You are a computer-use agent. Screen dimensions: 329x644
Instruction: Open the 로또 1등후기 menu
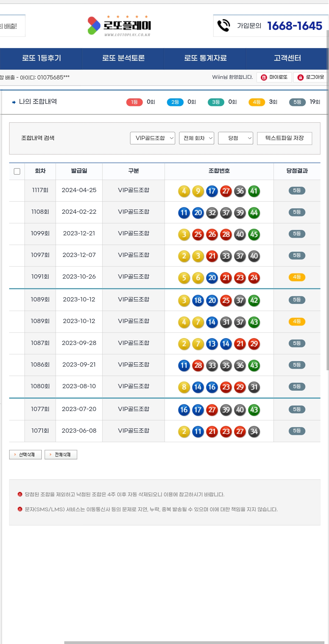[x=41, y=58]
